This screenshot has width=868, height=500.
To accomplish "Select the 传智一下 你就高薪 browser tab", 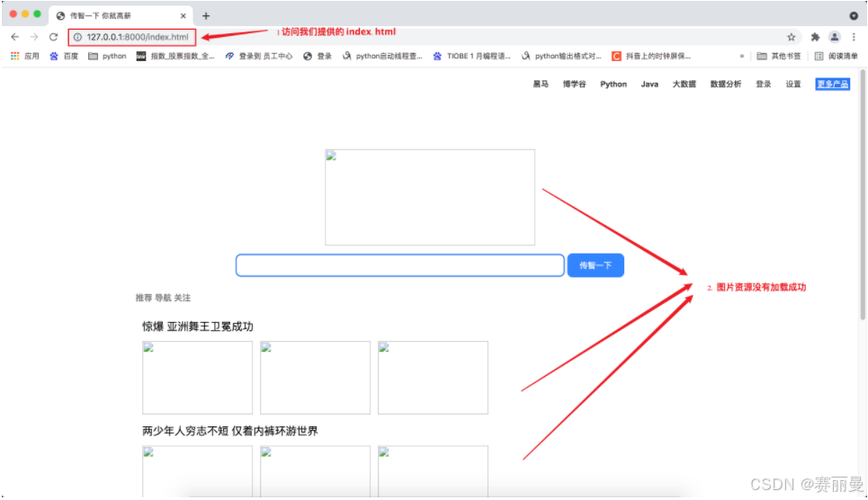I will click(x=121, y=15).
